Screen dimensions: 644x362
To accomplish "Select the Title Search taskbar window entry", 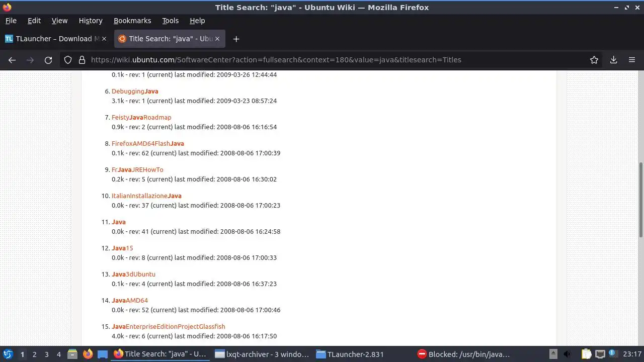I will [x=160, y=354].
